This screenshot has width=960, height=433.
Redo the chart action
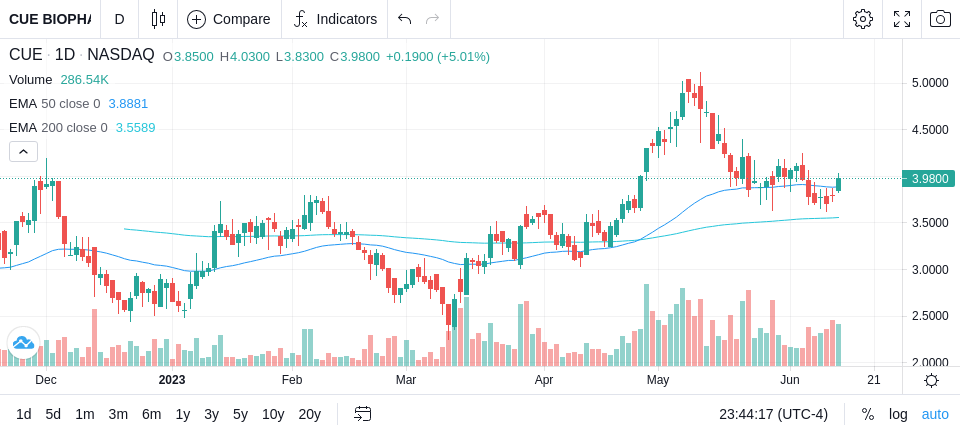coord(433,19)
